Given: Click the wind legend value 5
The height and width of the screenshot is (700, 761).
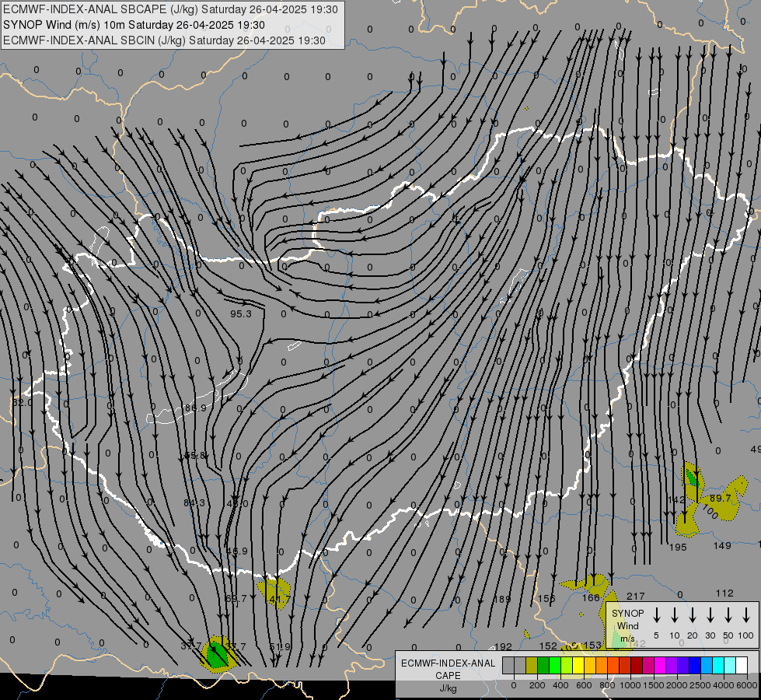Looking at the screenshot, I should pyautogui.click(x=656, y=635).
